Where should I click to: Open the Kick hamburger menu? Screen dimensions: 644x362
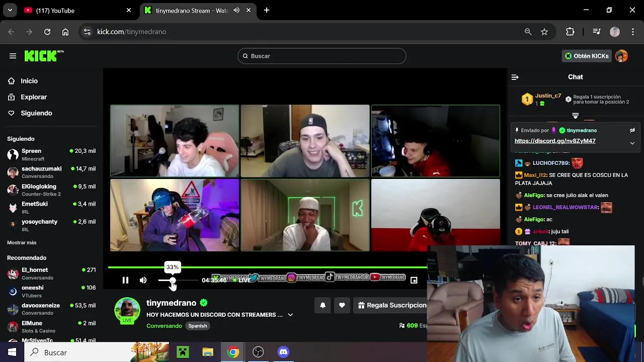pyautogui.click(x=13, y=56)
